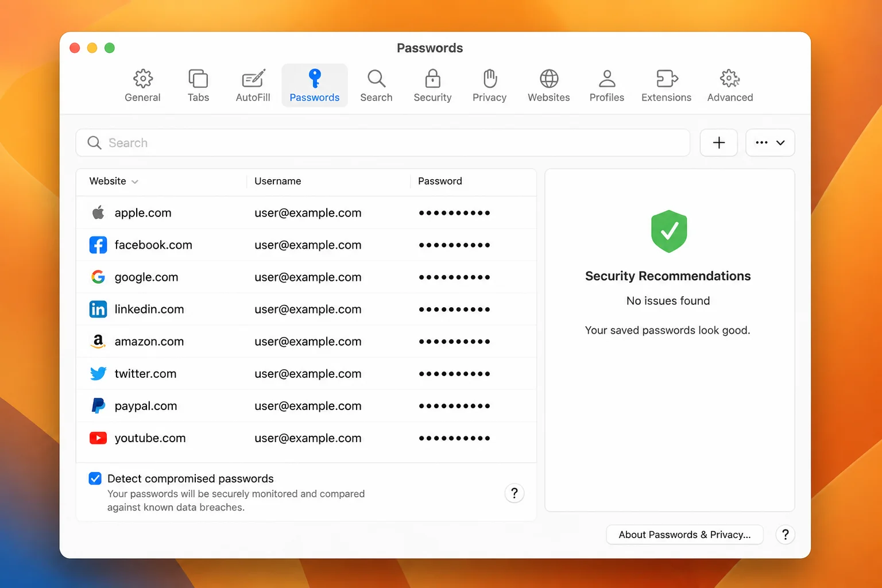Open the ellipsis more options dropdown
882x588 pixels.
[x=770, y=142]
